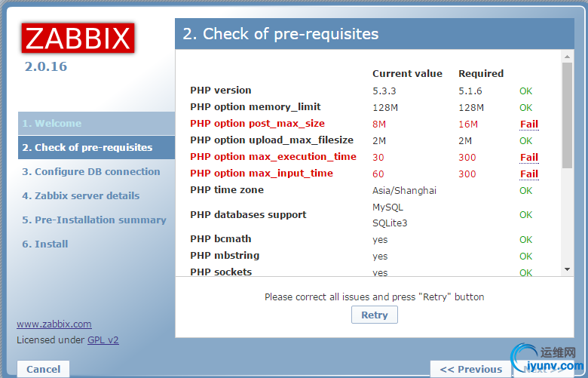Select 'PHP option max_execution_time' label
Image resolution: width=588 pixels, height=378 pixels.
coord(273,156)
